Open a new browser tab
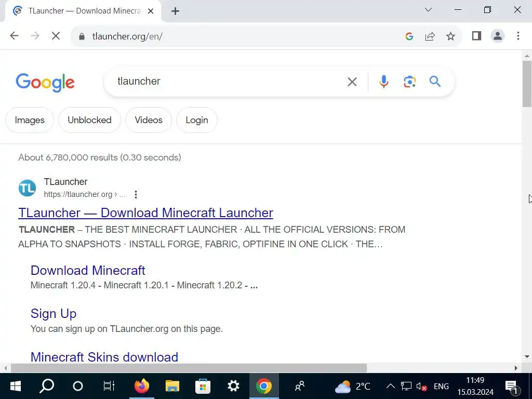This screenshot has width=532, height=399. click(175, 11)
